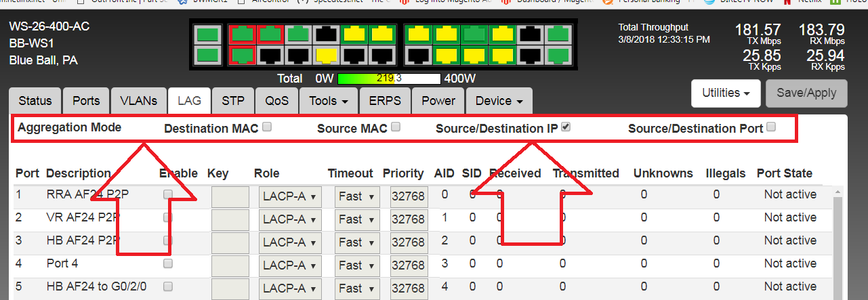The image size is (868, 300).
Task: Select the black port in right group's top row
Action: (530, 33)
